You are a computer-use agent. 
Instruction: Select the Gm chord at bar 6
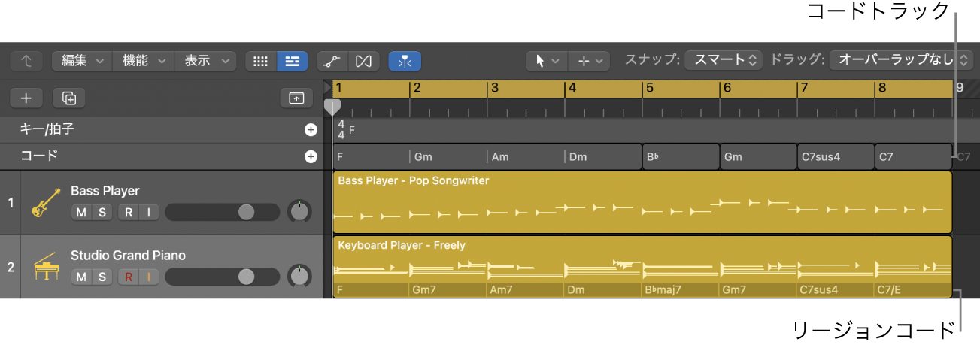(x=759, y=157)
